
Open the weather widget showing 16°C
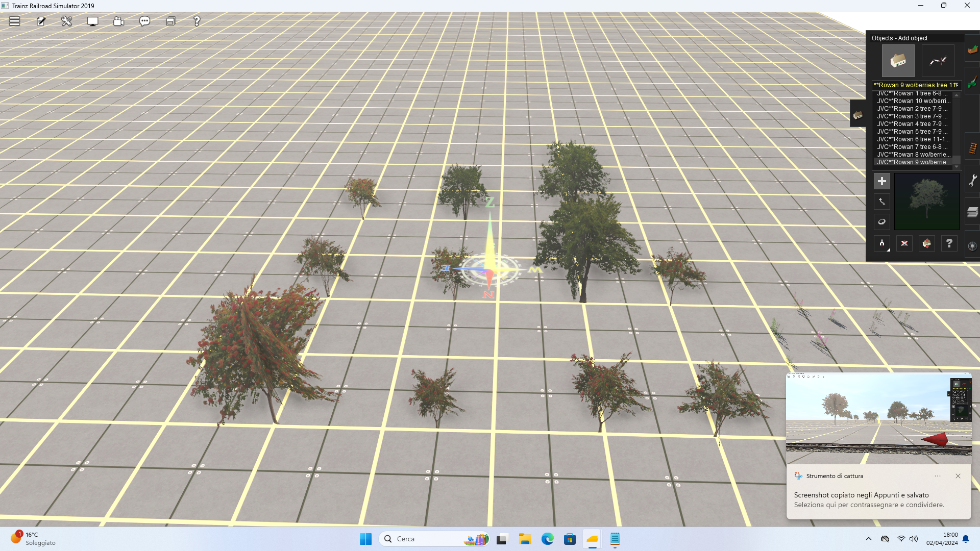point(34,539)
